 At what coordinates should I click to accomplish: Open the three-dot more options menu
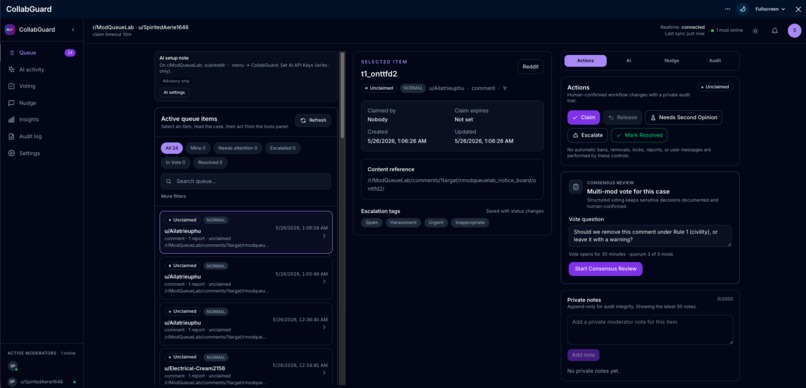pyautogui.click(x=727, y=9)
